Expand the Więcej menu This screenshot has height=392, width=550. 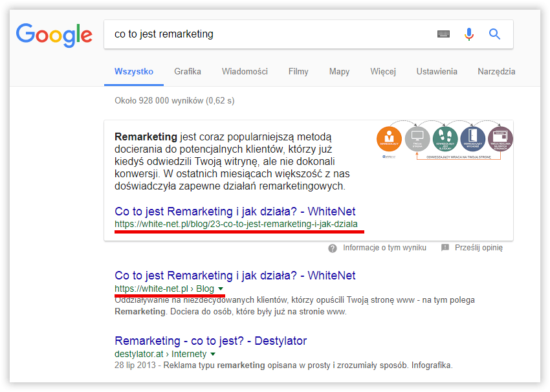pos(383,72)
